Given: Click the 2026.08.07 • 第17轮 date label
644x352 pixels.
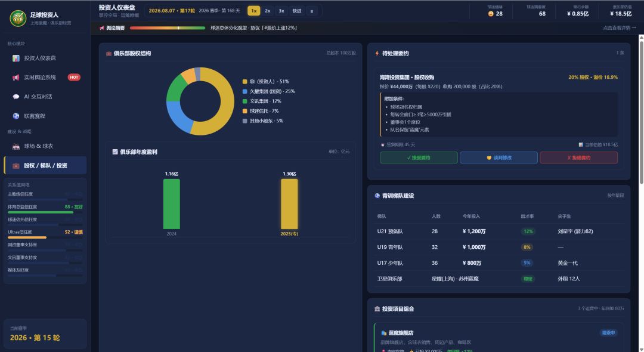Looking at the screenshot, I should (172, 11).
